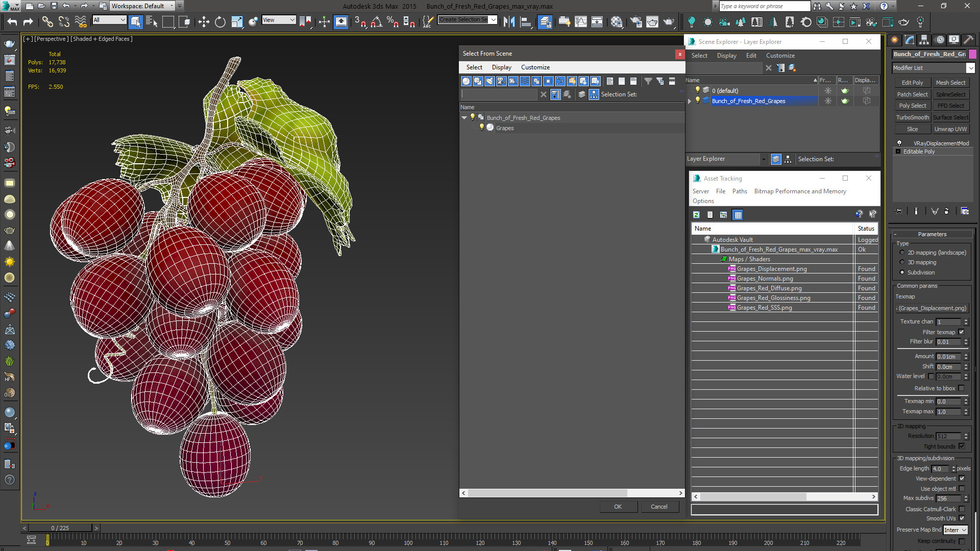The width and height of the screenshot is (980, 551).
Task: Click the Manage Layers toolbar icon
Action: (x=545, y=22)
